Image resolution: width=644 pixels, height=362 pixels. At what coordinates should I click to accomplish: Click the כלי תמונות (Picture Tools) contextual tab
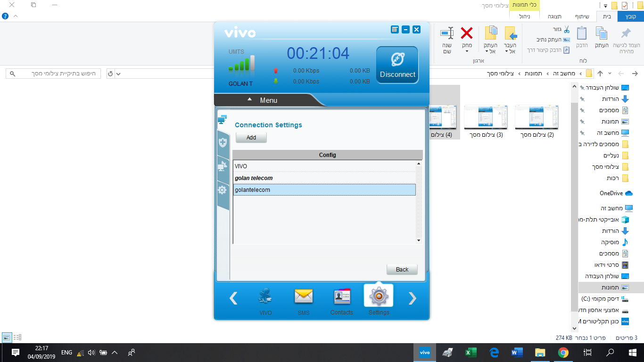(523, 5)
